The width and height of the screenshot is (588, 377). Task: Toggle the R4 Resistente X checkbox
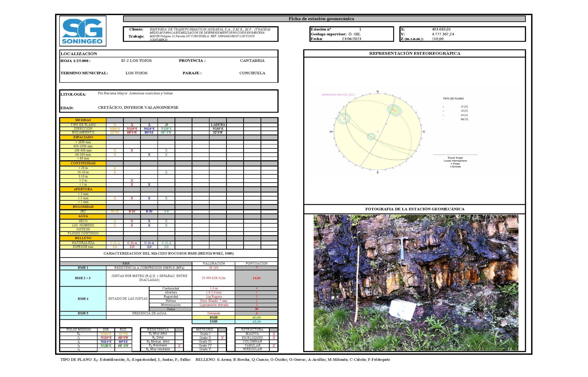179,346
